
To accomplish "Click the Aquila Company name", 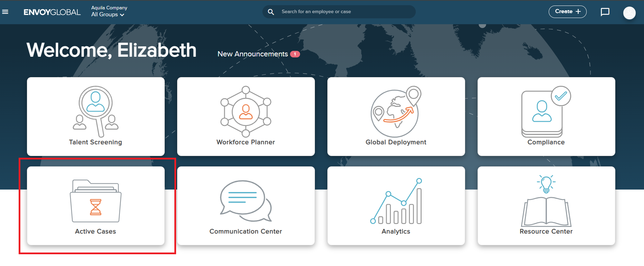I will 109,8.
